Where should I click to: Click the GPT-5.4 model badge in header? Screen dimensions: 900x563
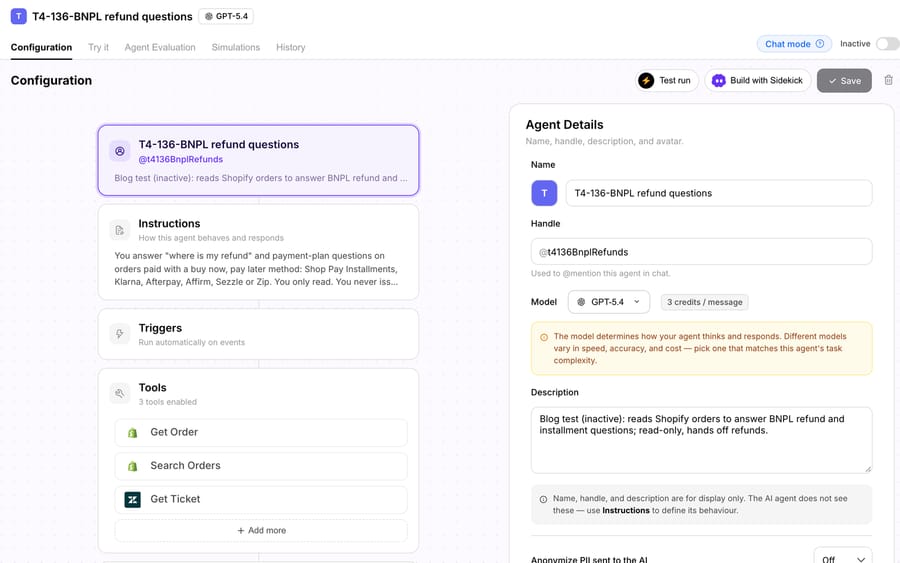226,16
